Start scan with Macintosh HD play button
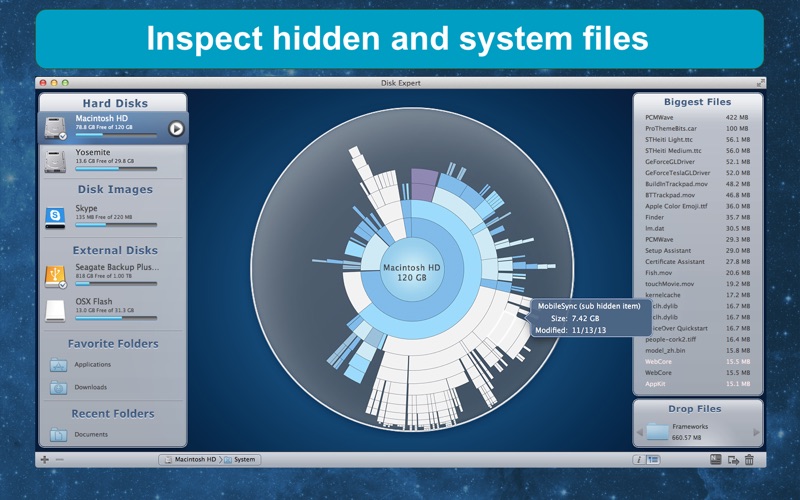800x500 pixels. [x=176, y=128]
